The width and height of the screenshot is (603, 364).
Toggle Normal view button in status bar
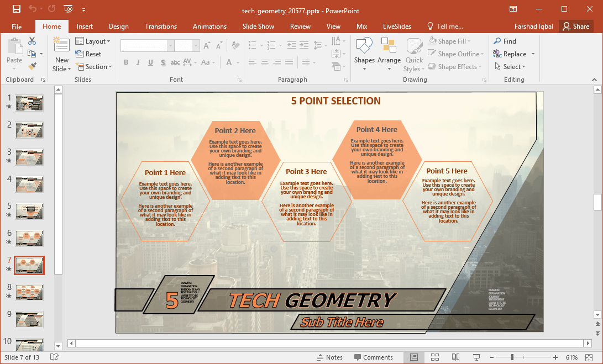(414, 357)
